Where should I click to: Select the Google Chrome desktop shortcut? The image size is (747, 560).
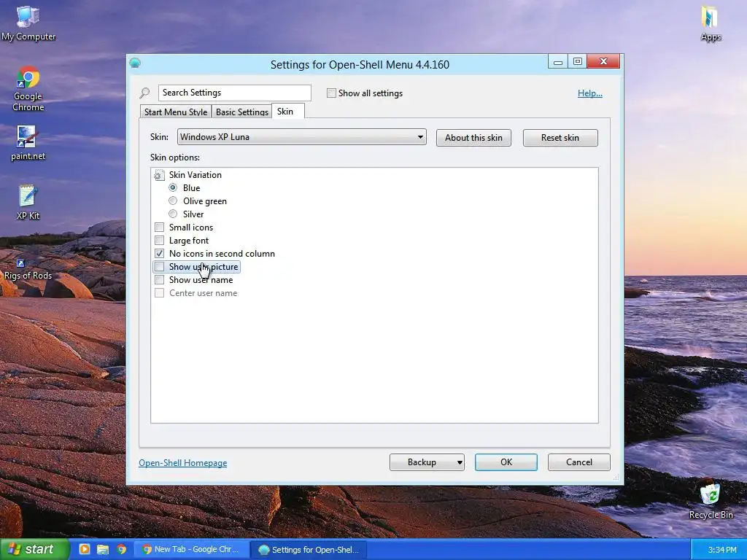pos(28,88)
